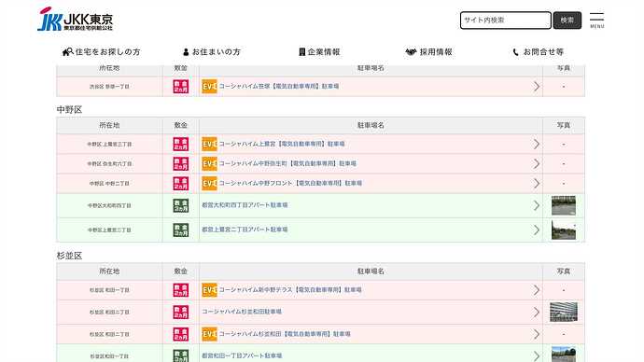
Task: Click red 敷金 badge for コーシャハイム新中野テラス
Action: pos(181,290)
